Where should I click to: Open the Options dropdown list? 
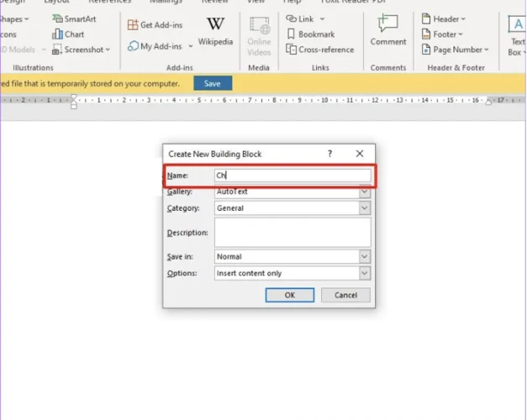click(365, 273)
